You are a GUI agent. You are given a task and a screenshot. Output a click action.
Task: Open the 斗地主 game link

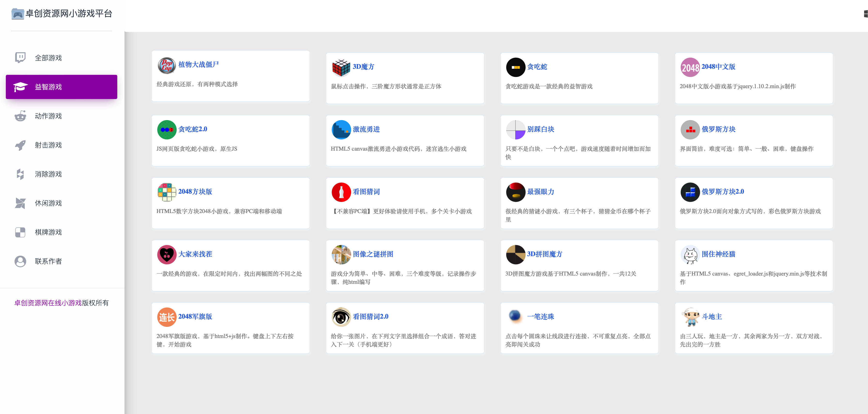coord(712,316)
